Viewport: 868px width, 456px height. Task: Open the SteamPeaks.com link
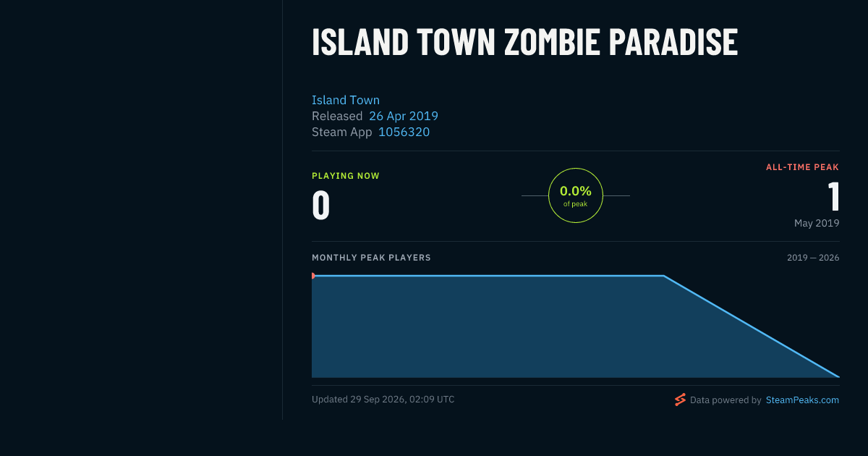(802, 400)
